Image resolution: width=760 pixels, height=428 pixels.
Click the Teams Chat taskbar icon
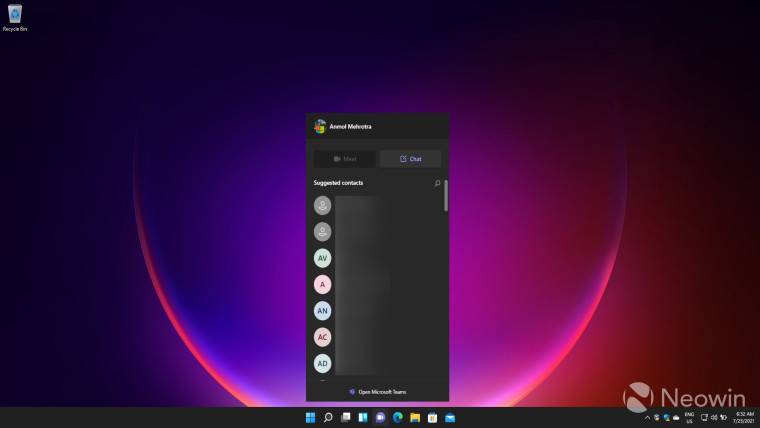point(380,417)
